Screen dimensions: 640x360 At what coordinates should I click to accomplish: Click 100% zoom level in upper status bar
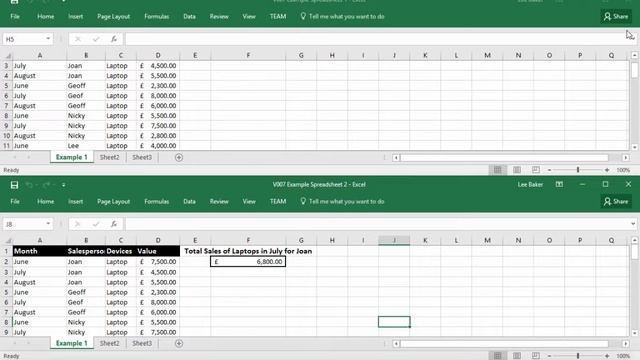coord(623,170)
